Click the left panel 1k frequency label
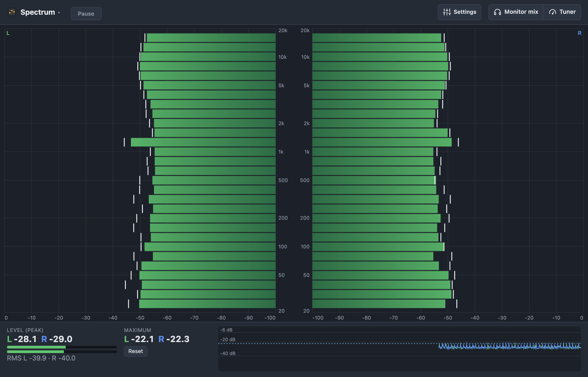588x377 pixels. [x=281, y=152]
